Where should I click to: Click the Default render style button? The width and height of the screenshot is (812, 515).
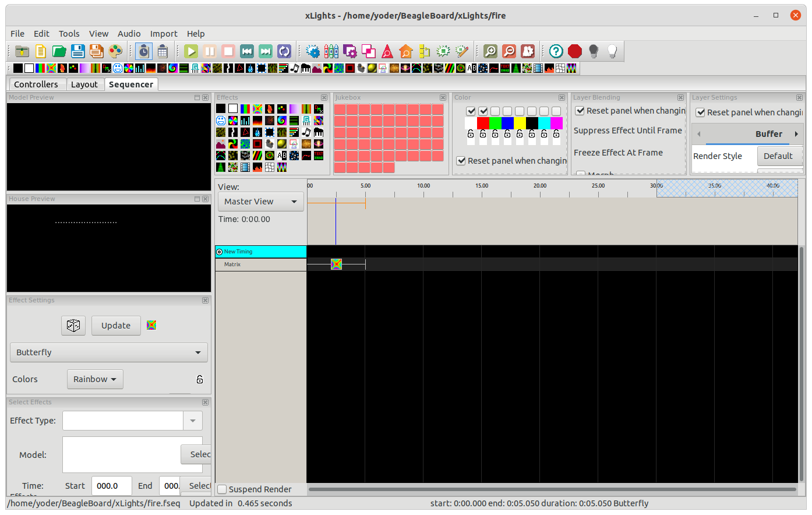778,156
